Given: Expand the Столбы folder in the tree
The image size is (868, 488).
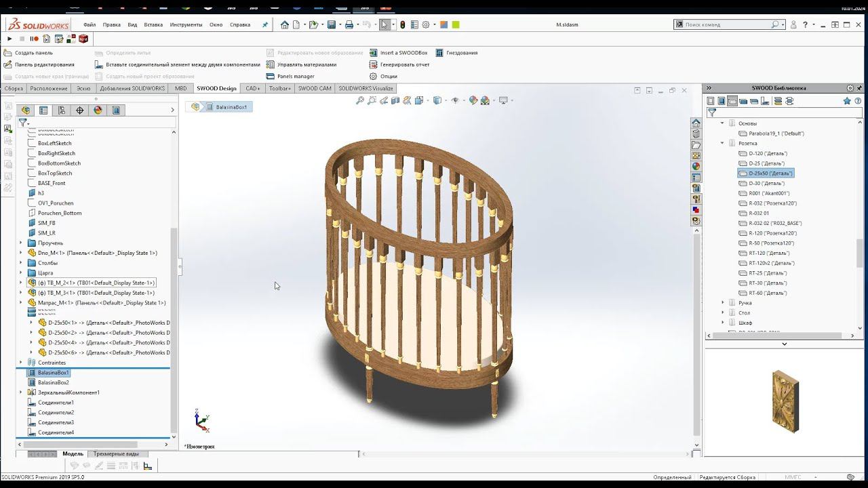Looking at the screenshot, I should point(20,263).
